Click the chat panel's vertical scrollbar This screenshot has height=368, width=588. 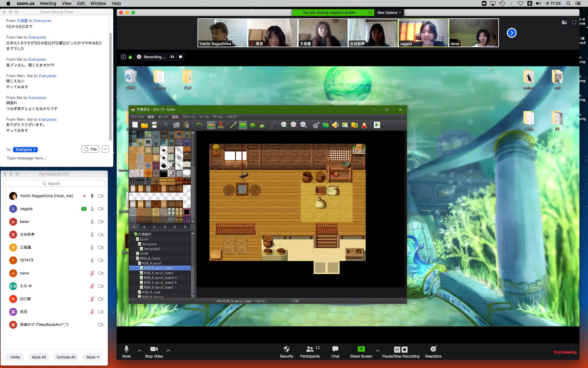tap(110, 86)
